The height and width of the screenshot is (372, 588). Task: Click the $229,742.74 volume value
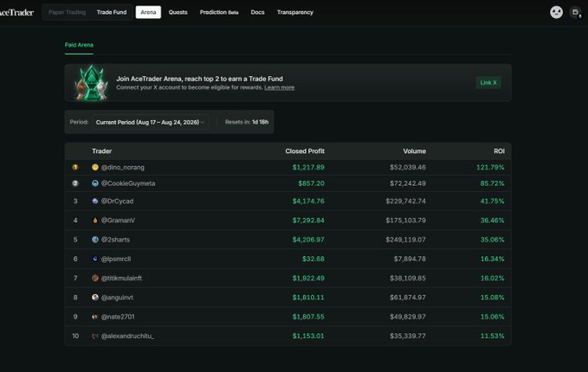pos(406,202)
